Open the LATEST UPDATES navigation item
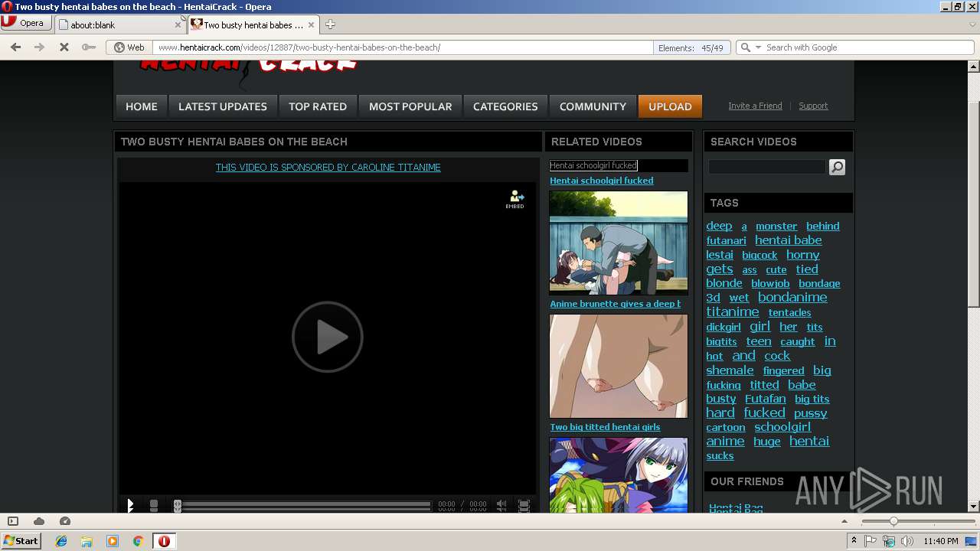Image resolution: width=980 pixels, height=551 pixels. click(x=223, y=106)
